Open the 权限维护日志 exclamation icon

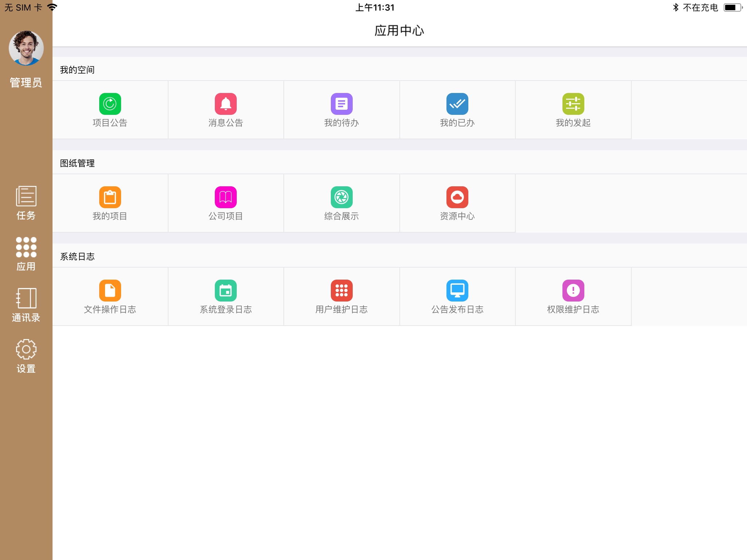573,291
